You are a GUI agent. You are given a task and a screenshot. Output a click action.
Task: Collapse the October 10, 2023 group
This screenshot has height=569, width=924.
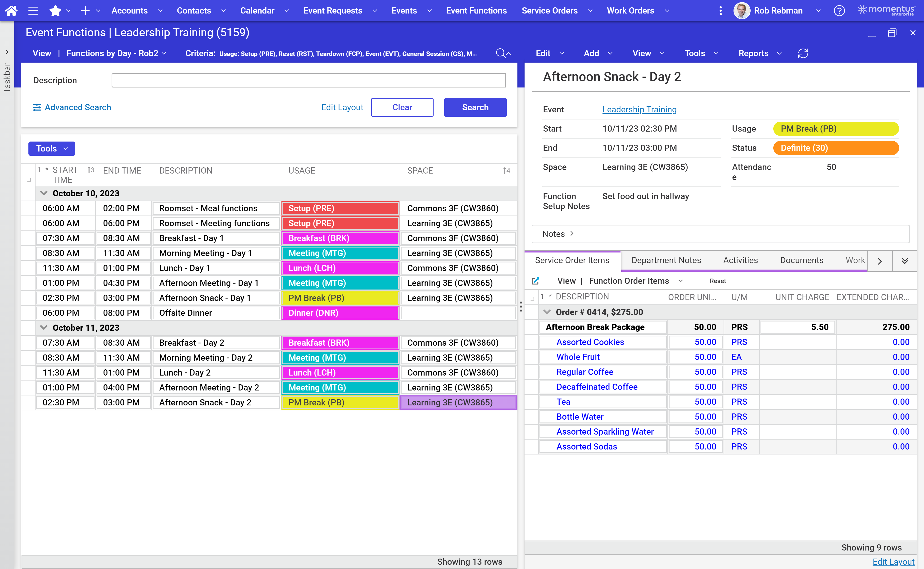(44, 193)
